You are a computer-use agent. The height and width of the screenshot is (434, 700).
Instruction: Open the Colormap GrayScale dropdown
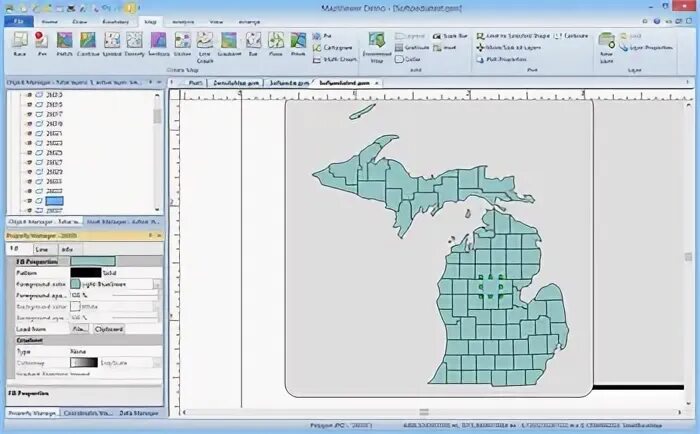[x=157, y=363]
